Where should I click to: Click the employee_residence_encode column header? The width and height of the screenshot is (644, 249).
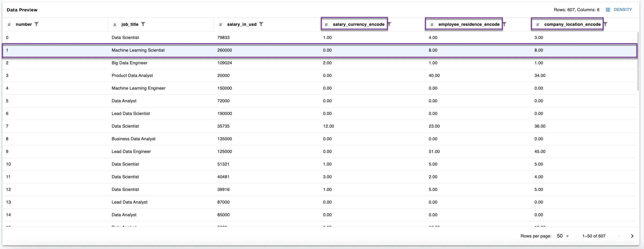(469, 24)
